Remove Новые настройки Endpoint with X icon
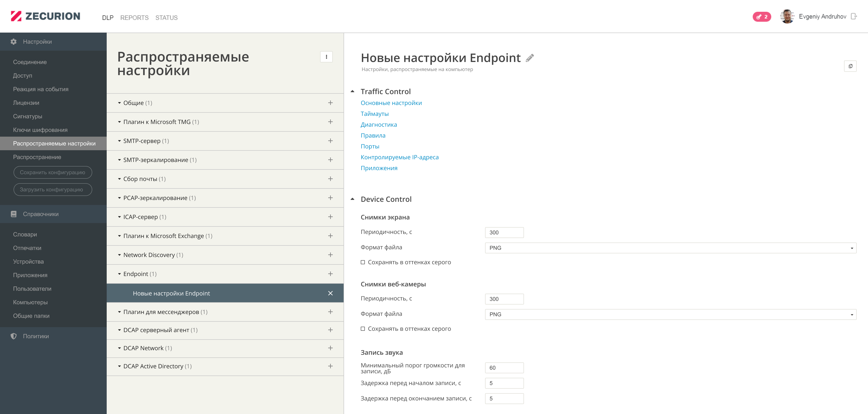The width and height of the screenshot is (868, 414). click(330, 293)
